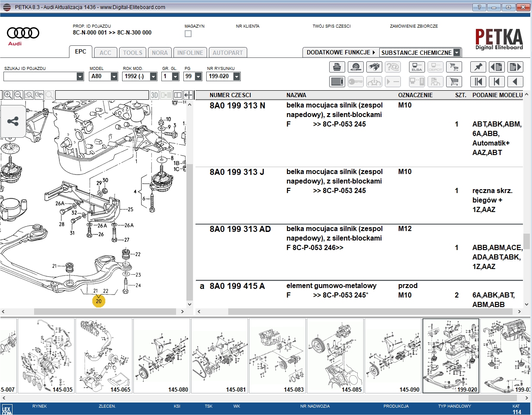Open the NORA tab
532x415 pixels.
pyautogui.click(x=160, y=53)
